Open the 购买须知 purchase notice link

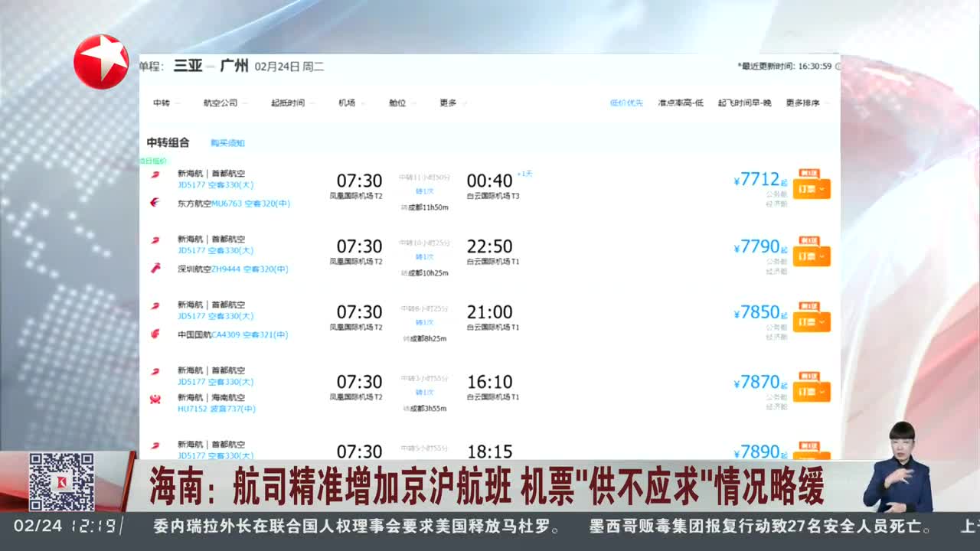coord(227,143)
